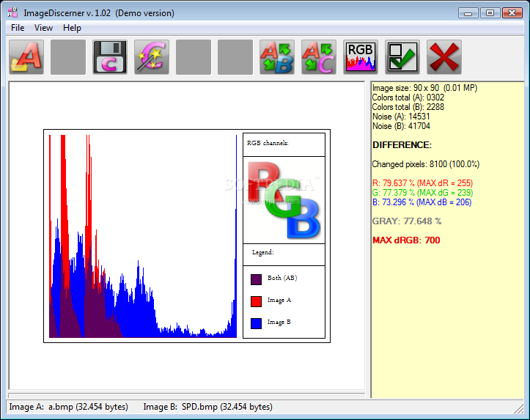Click the histogram plot area

click(143, 236)
